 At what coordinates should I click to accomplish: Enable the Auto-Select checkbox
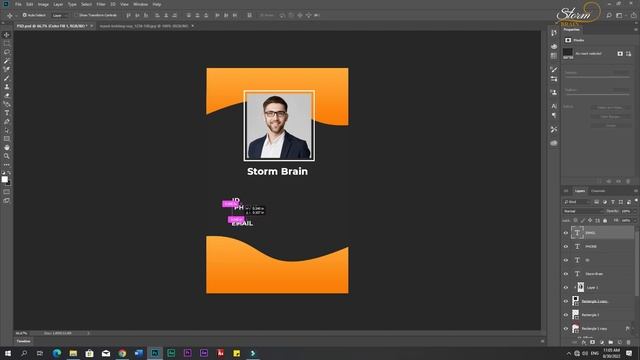[24, 15]
